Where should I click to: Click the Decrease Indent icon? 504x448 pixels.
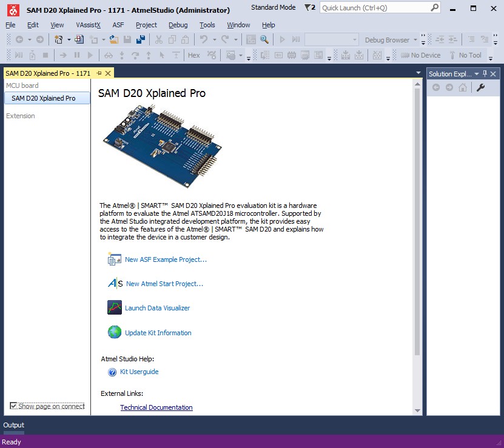click(439, 39)
